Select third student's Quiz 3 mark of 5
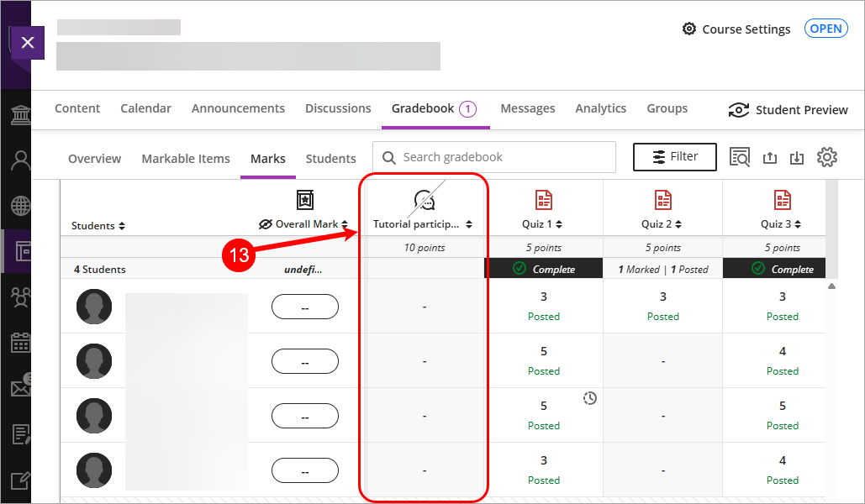This screenshot has height=504, width=865. (x=783, y=406)
